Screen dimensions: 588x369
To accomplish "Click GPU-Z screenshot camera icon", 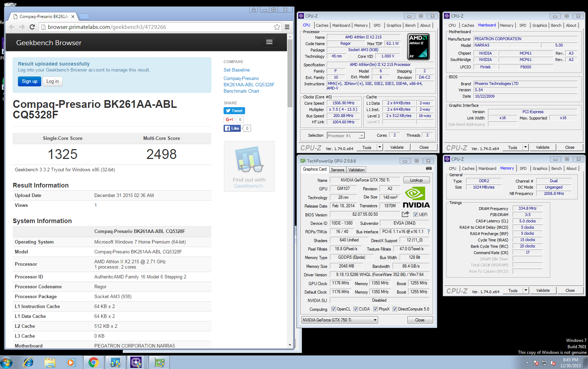I will pyautogui.click(x=429, y=169).
